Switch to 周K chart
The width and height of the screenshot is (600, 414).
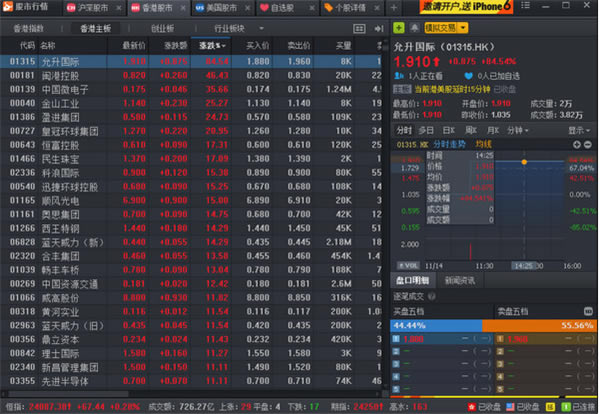tap(471, 130)
